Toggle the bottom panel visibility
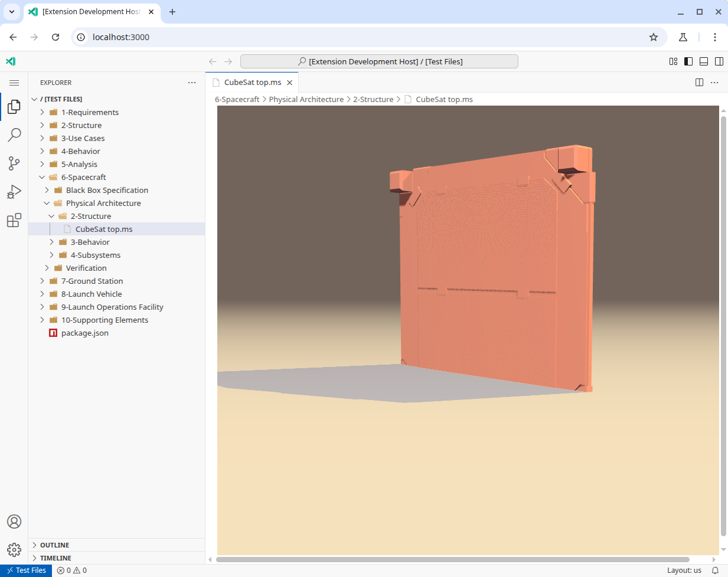This screenshot has width=728, height=577. 704,61
